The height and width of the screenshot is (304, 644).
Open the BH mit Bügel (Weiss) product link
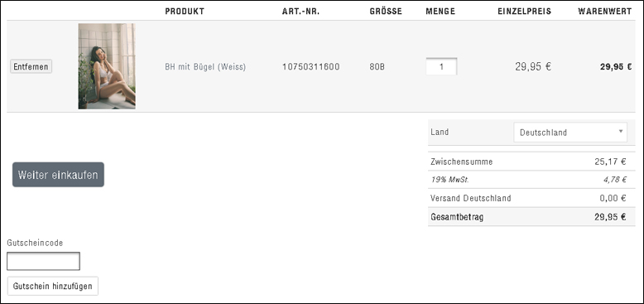click(x=205, y=66)
